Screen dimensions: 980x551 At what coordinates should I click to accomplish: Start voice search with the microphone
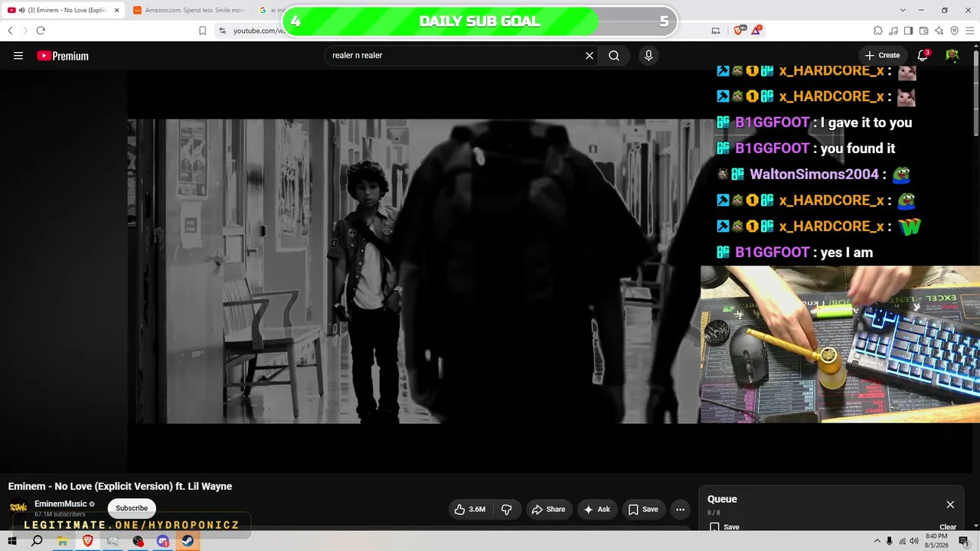click(648, 56)
